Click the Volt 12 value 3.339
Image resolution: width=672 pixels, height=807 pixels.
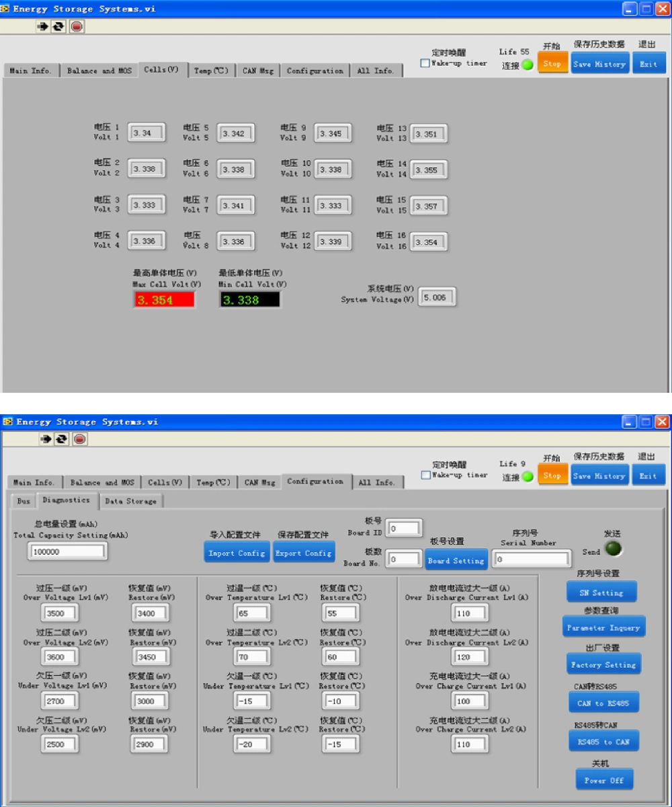click(x=333, y=241)
